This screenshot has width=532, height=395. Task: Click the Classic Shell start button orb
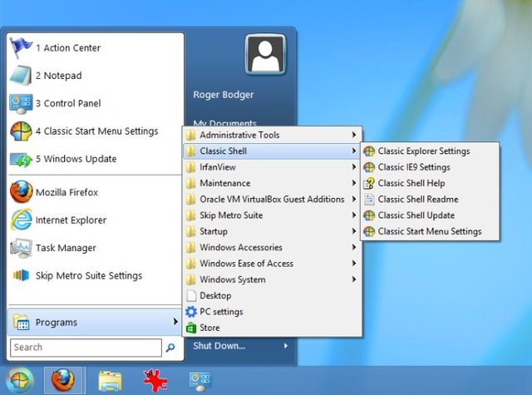[20, 380]
